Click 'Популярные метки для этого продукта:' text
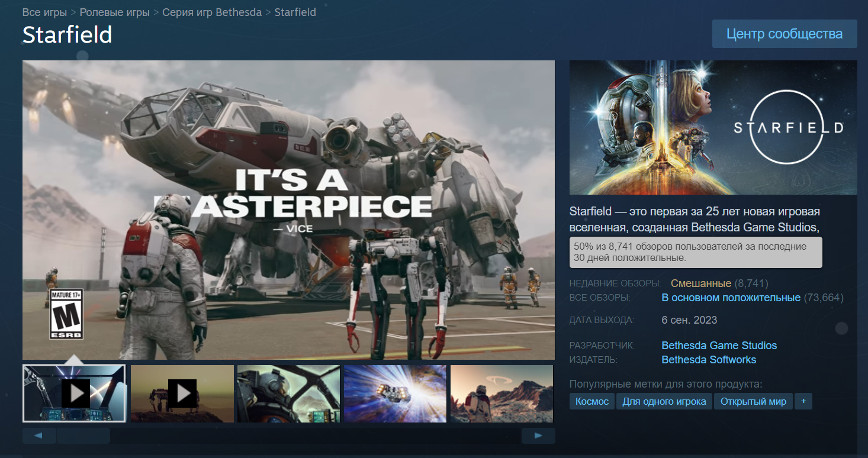This screenshot has width=868, height=458. tap(666, 383)
